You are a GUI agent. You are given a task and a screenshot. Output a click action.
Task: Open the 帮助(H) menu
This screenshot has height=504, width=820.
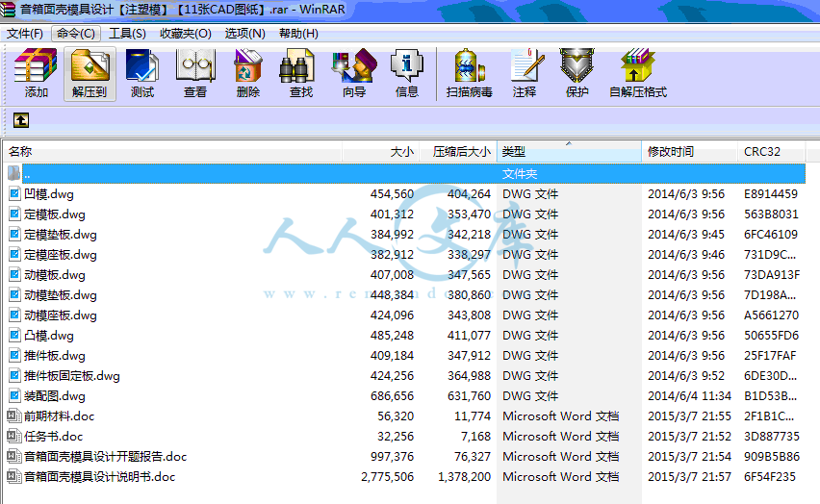tap(298, 34)
